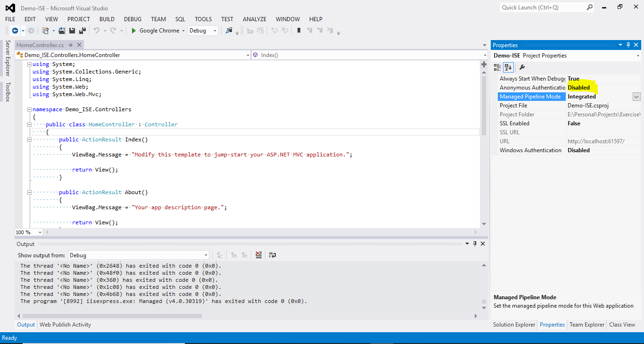This screenshot has height=344, width=644.
Task: Open the DEBUG menu
Action: click(x=132, y=19)
